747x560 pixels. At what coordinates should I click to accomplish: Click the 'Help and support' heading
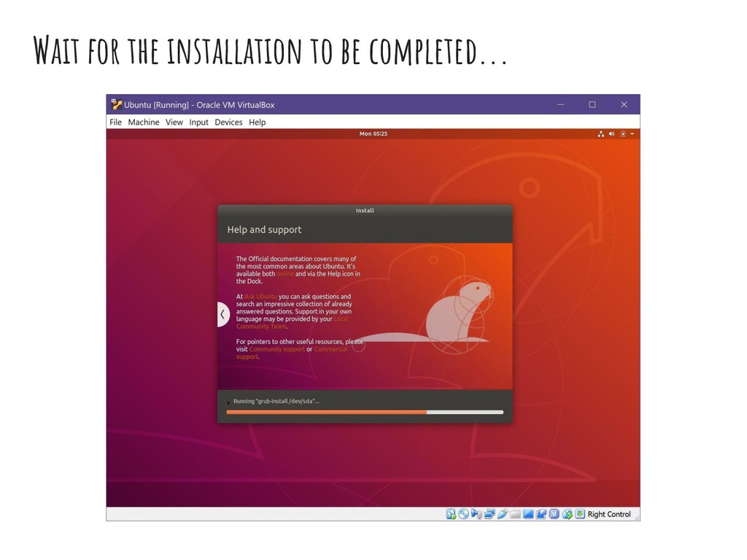tap(264, 230)
